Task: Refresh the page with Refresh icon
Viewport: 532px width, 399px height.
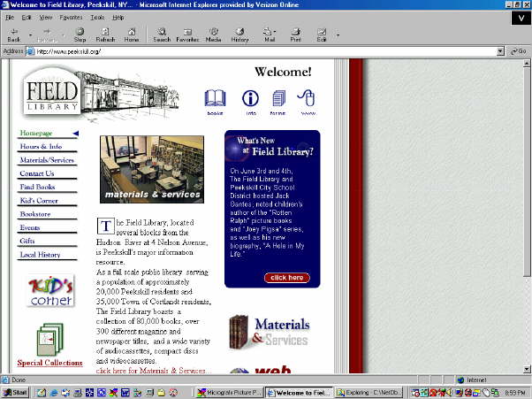Action: (x=105, y=35)
